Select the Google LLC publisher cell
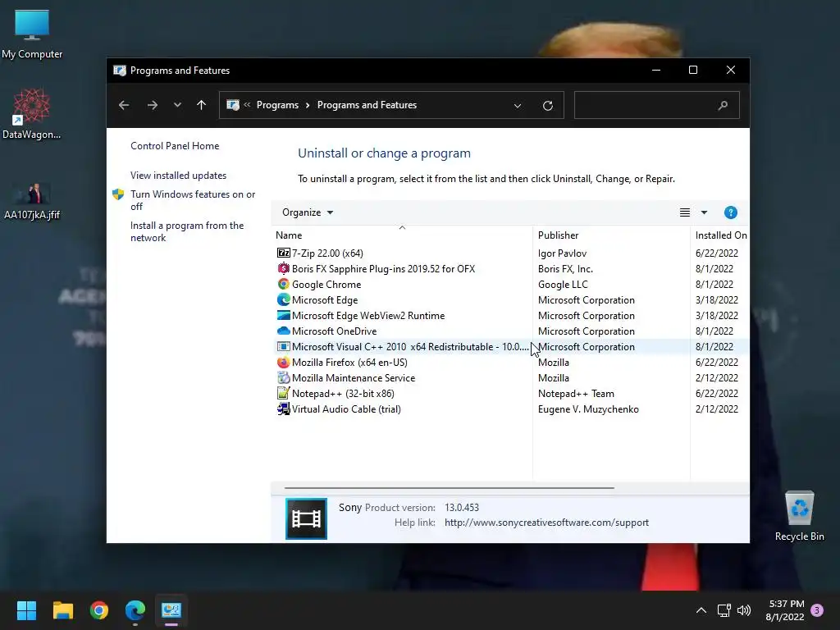The image size is (840, 630). [x=563, y=284]
